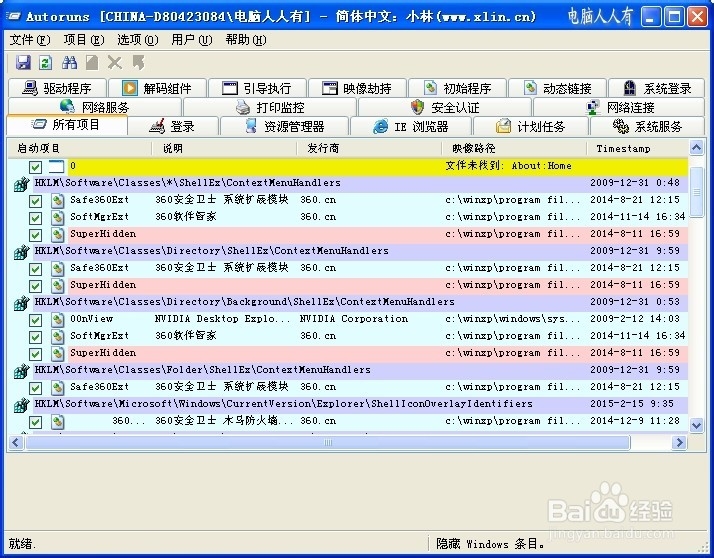Click the file icon of the 00nView entry
714x558 pixels.
coord(57,320)
